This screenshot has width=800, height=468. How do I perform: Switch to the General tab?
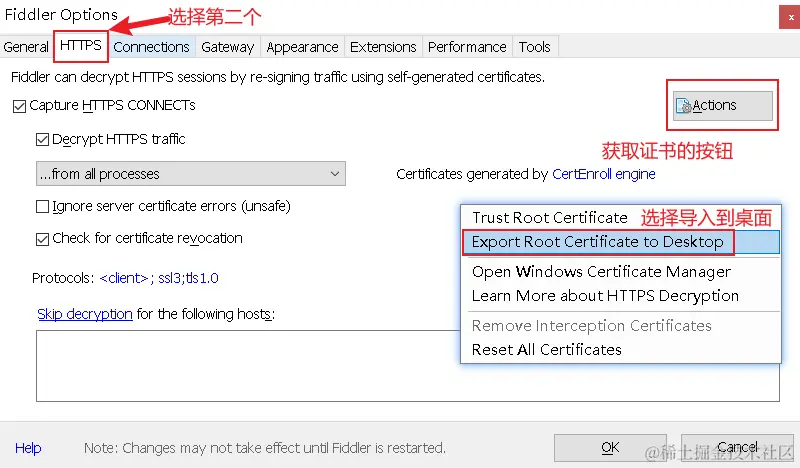(26, 47)
